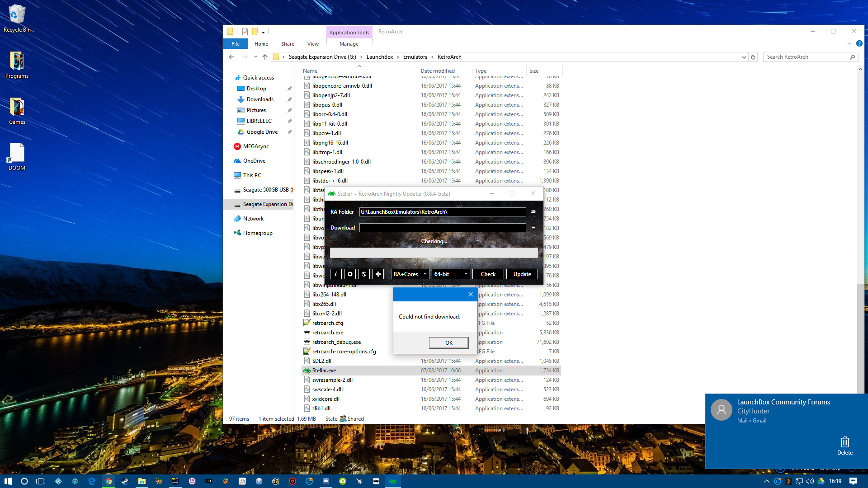Click the globe website button in Stellar

coord(363,274)
